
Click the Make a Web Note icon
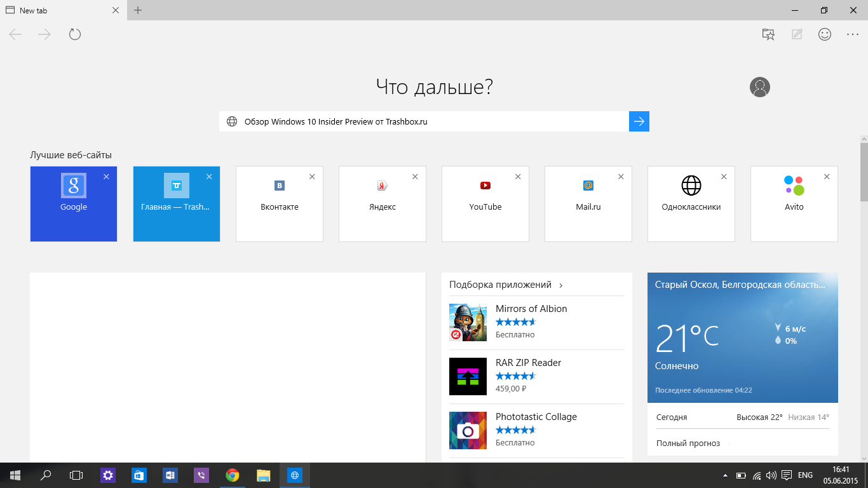click(x=796, y=34)
